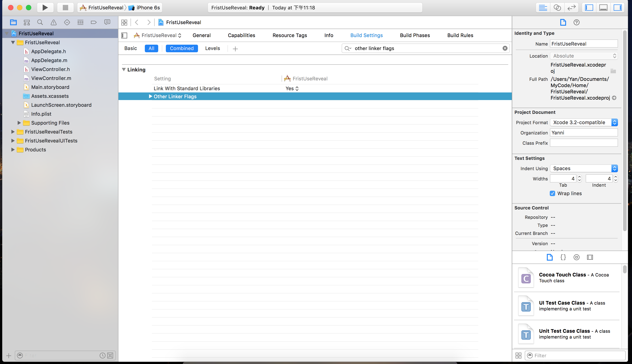Screen dimensions: 632x364
Task: Change Link With Standard Libraries value
Action: coord(292,88)
